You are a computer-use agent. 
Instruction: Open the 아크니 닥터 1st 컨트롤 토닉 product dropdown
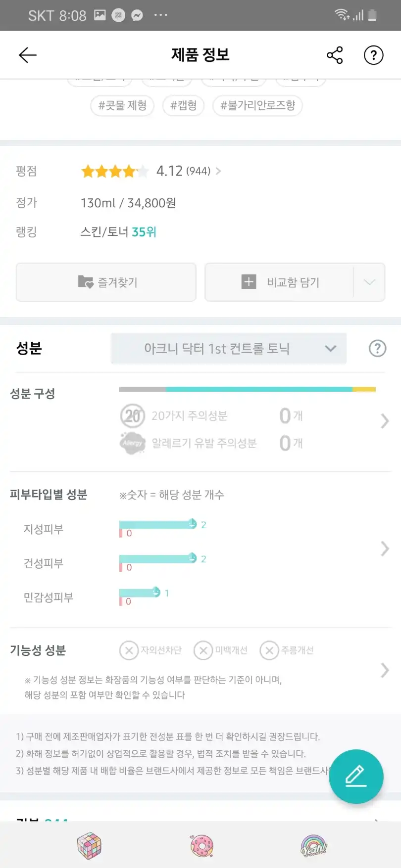pyautogui.click(x=229, y=349)
